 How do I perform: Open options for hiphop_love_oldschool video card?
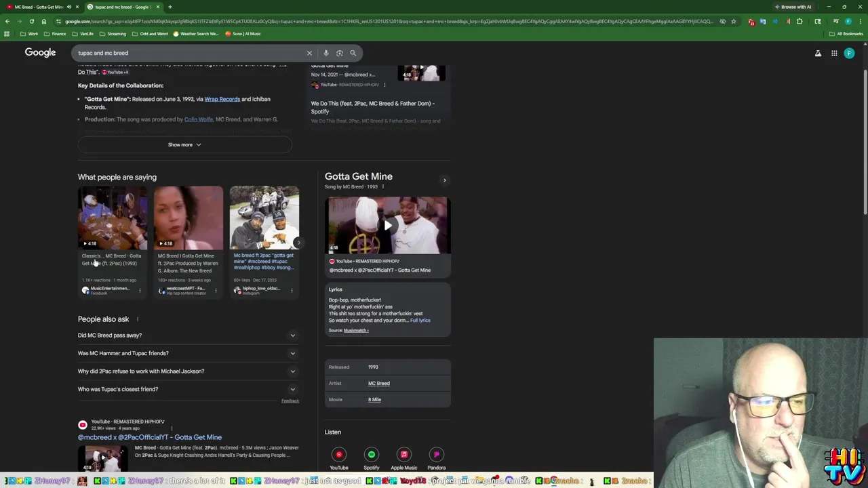[x=292, y=290]
